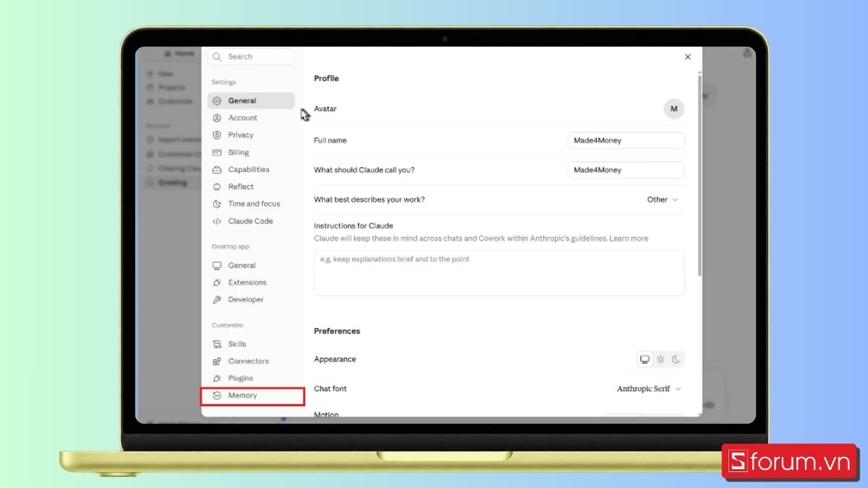Close the settings dialog
The image size is (868, 488).
click(x=688, y=57)
